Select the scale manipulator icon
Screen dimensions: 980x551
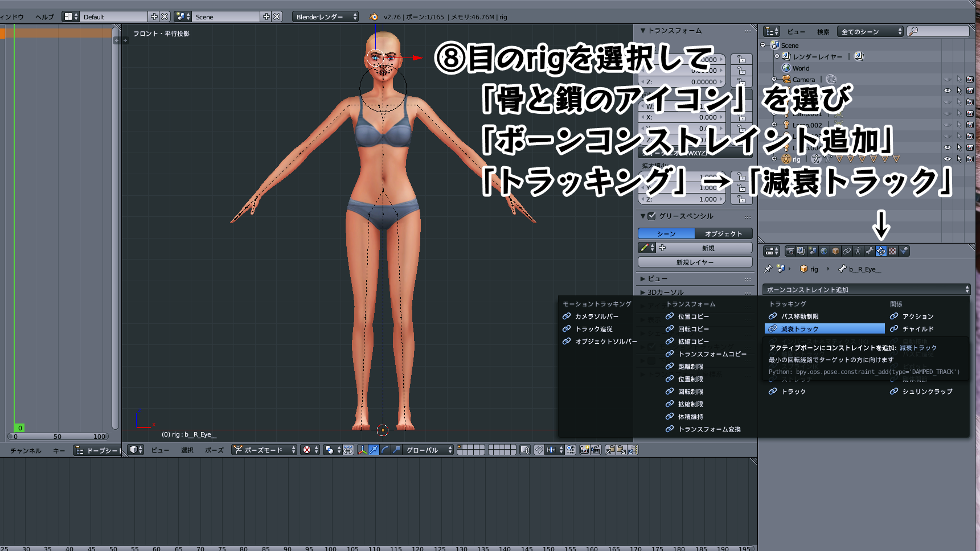point(396,450)
